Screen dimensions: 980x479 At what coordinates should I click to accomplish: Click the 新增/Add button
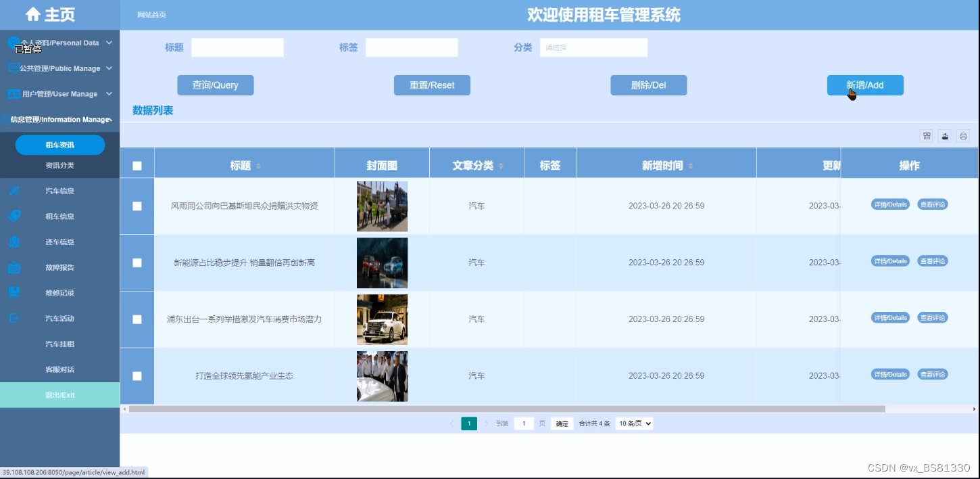[x=865, y=85]
